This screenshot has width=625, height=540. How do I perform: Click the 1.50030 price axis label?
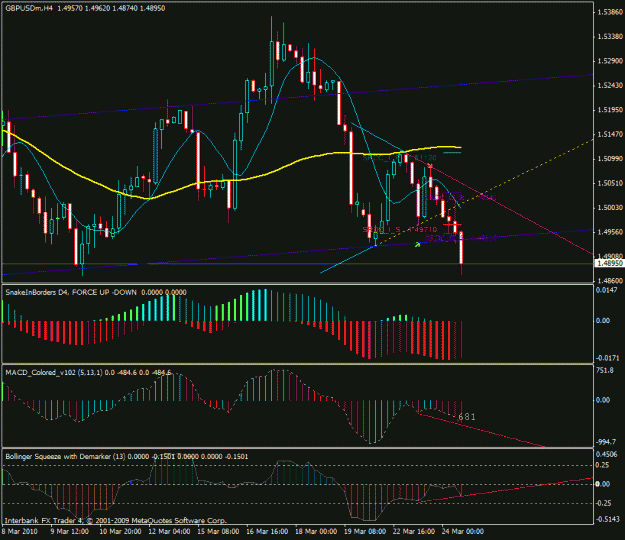610,207
